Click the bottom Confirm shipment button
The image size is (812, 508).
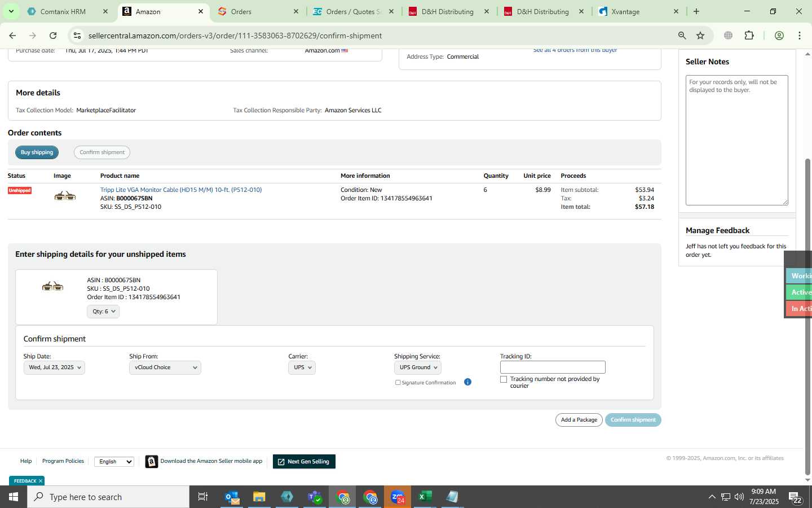click(633, 420)
